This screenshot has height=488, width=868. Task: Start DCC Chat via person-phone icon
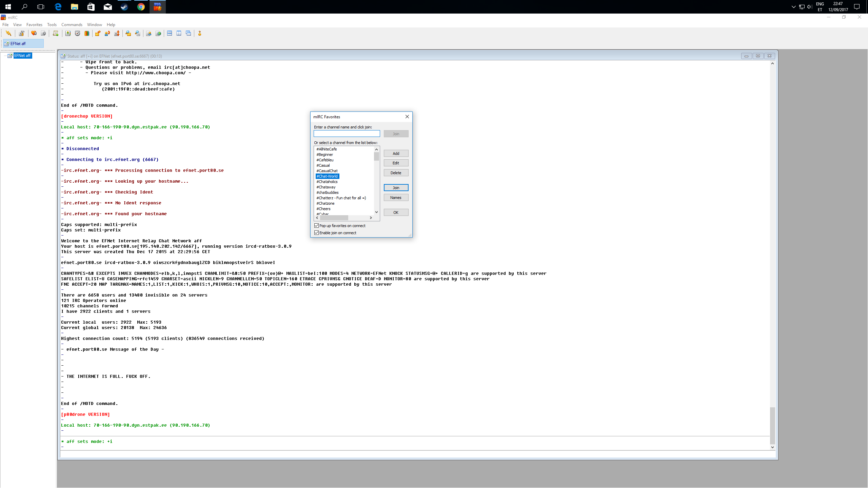coord(107,33)
